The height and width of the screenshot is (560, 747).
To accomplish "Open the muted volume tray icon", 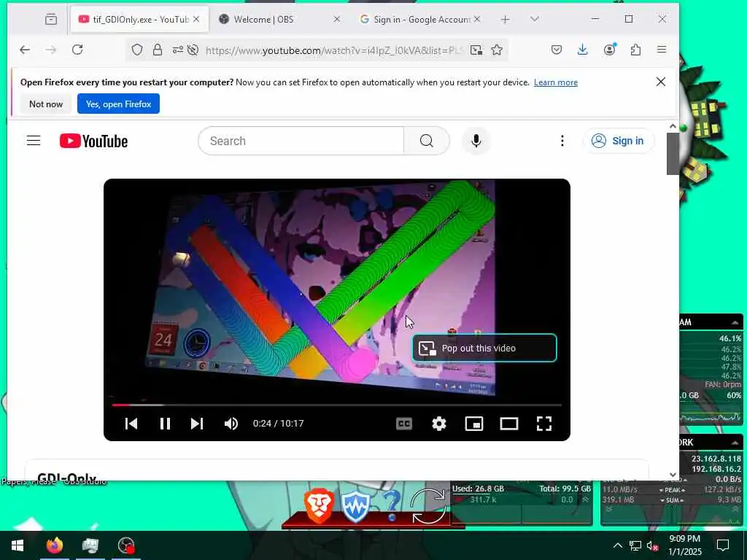I will (653, 545).
